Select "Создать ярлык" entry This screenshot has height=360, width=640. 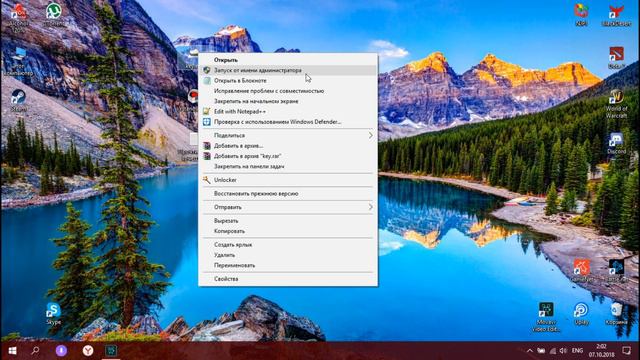pyautogui.click(x=288, y=245)
